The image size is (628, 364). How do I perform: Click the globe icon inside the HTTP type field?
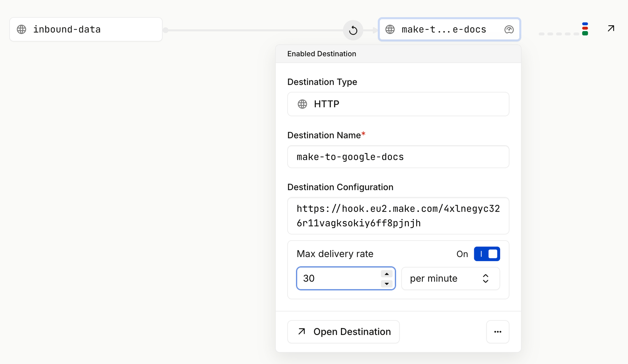click(x=302, y=104)
